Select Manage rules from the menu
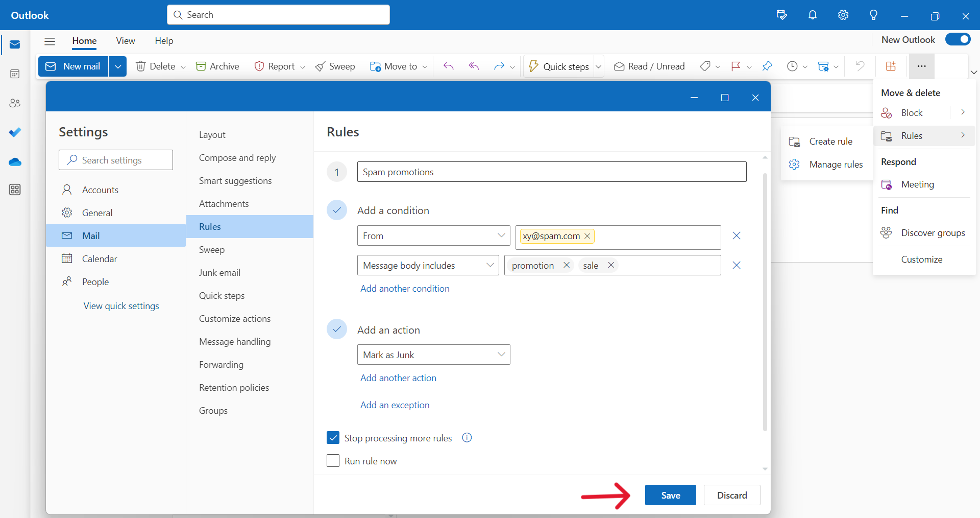 [x=836, y=164]
